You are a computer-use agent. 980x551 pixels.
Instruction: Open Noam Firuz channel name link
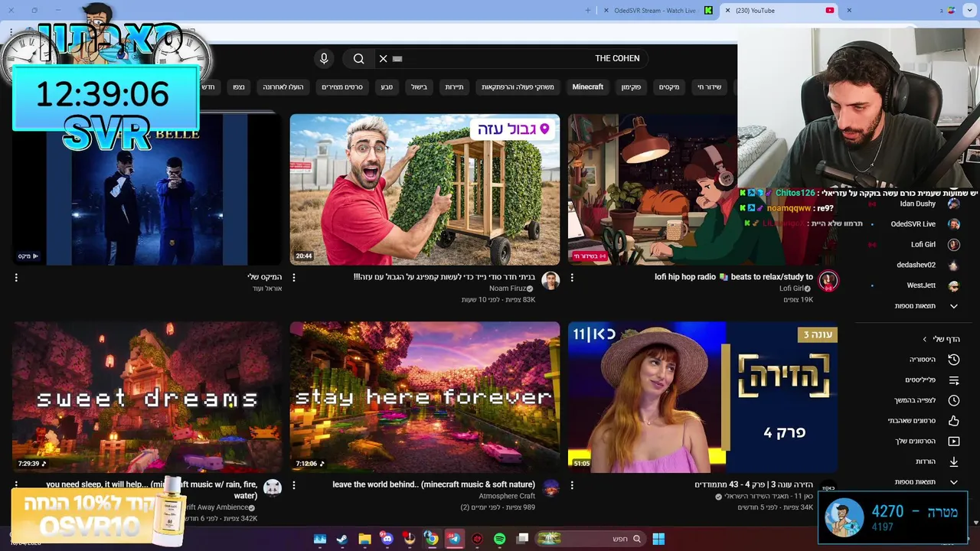[507, 289]
